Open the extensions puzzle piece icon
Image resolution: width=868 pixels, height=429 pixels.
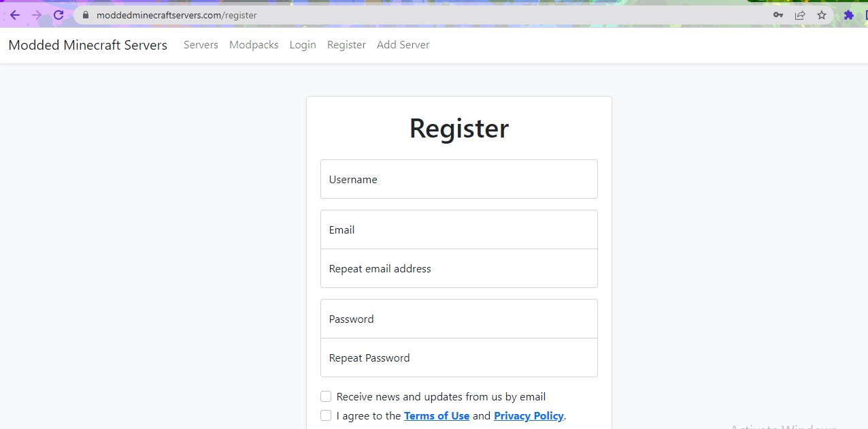(x=848, y=15)
